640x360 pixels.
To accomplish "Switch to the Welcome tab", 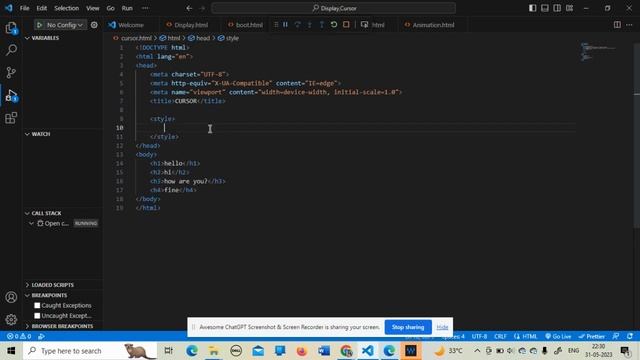I will click(131, 25).
